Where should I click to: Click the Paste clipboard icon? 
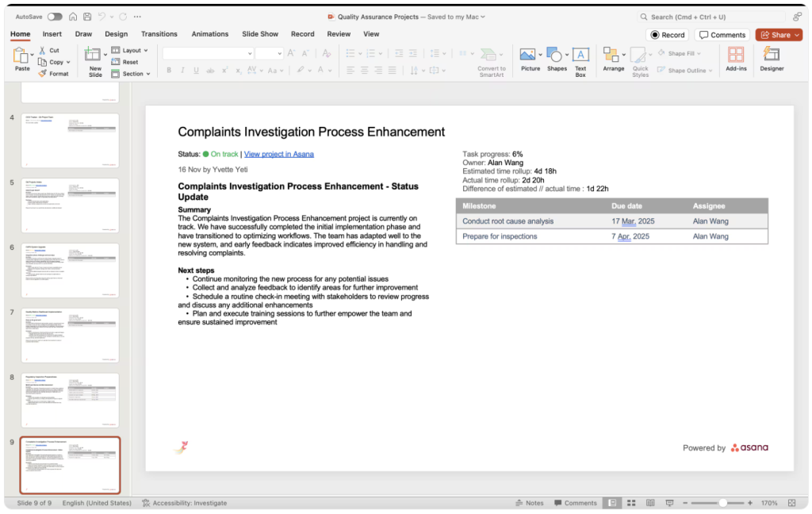[x=21, y=55]
